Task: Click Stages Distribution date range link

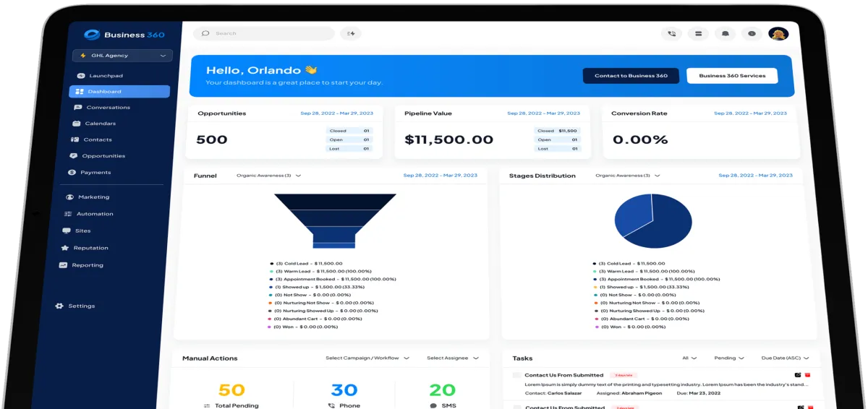Action: (755, 176)
